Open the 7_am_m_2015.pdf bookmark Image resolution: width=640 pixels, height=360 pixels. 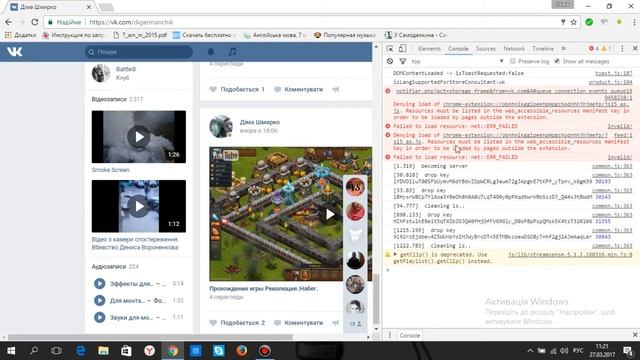click(x=140, y=35)
